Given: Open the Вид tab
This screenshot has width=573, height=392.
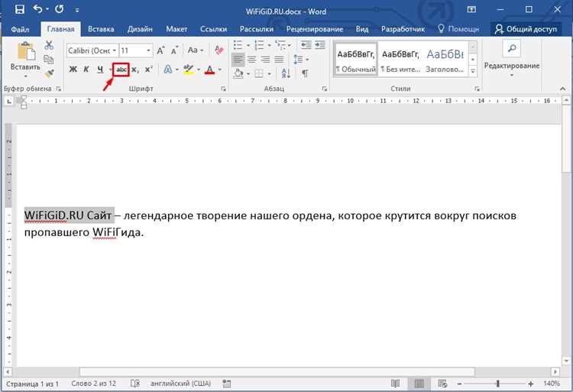Looking at the screenshot, I should point(362,29).
